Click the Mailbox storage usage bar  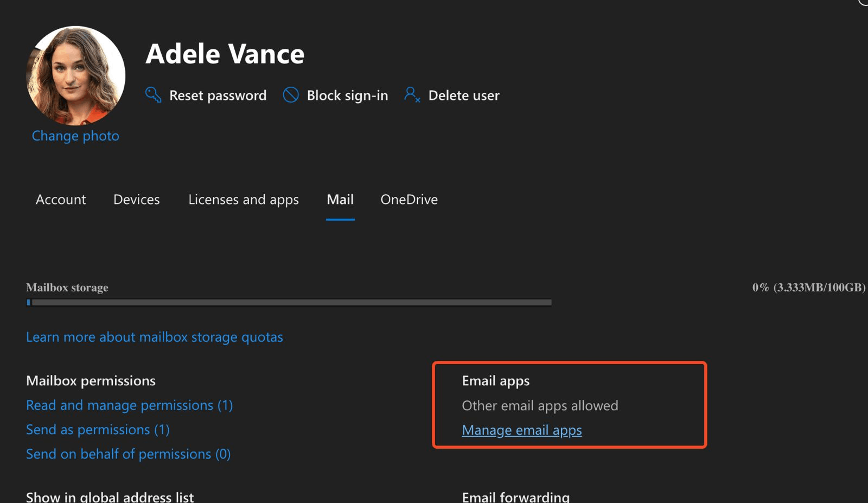coord(289,302)
